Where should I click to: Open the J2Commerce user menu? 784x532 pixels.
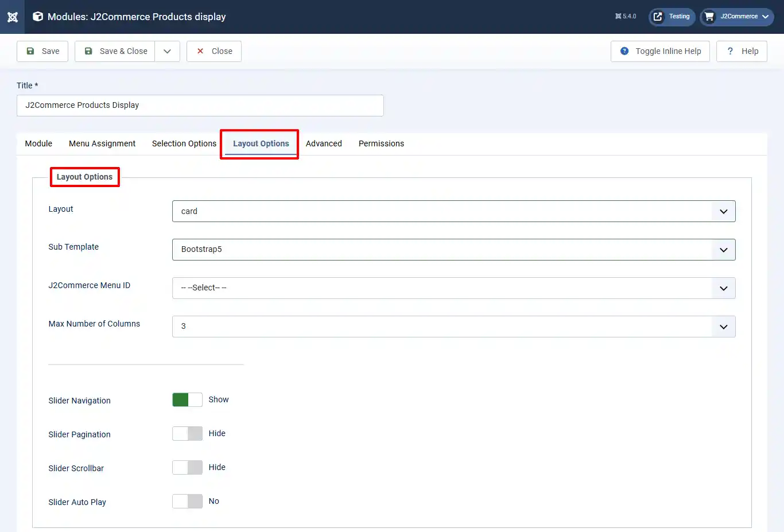point(737,17)
